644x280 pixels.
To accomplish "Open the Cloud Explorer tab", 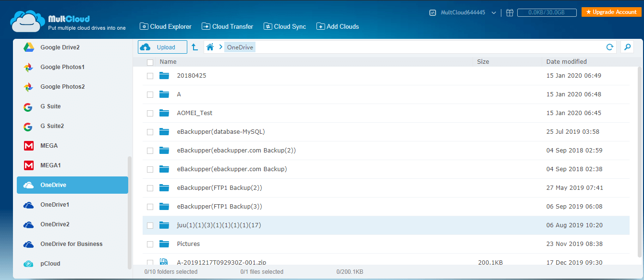I will (x=166, y=26).
